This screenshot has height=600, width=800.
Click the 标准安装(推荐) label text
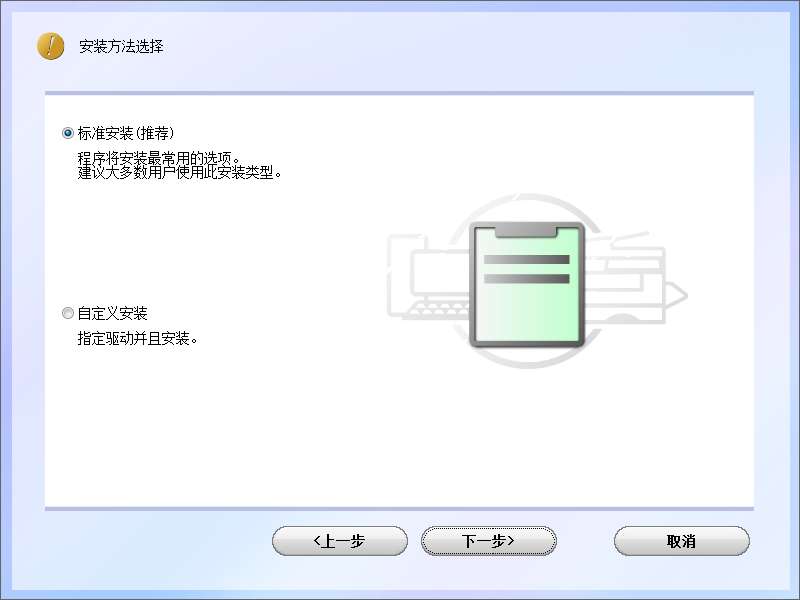coord(126,133)
